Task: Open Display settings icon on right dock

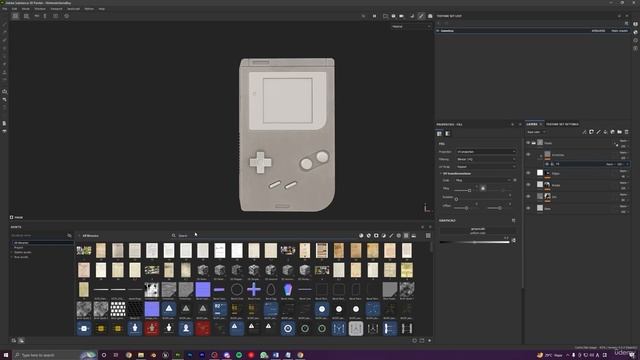Action: click(636, 24)
